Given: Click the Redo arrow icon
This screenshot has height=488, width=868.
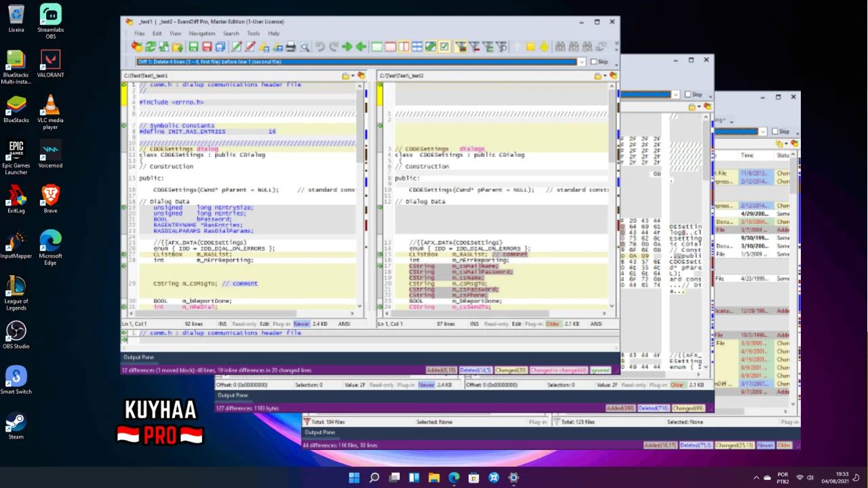Looking at the screenshot, I should tap(334, 47).
